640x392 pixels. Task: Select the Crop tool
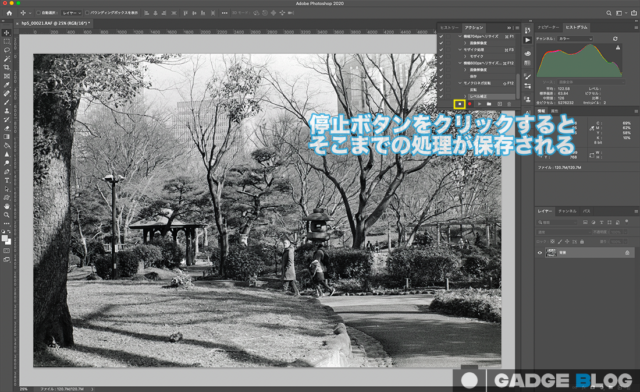(x=7, y=67)
